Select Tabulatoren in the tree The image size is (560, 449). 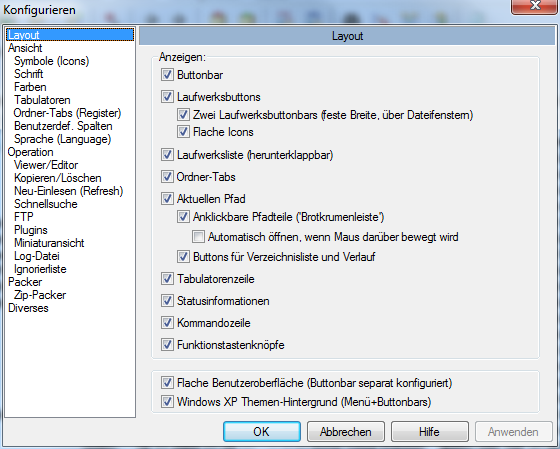point(42,100)
